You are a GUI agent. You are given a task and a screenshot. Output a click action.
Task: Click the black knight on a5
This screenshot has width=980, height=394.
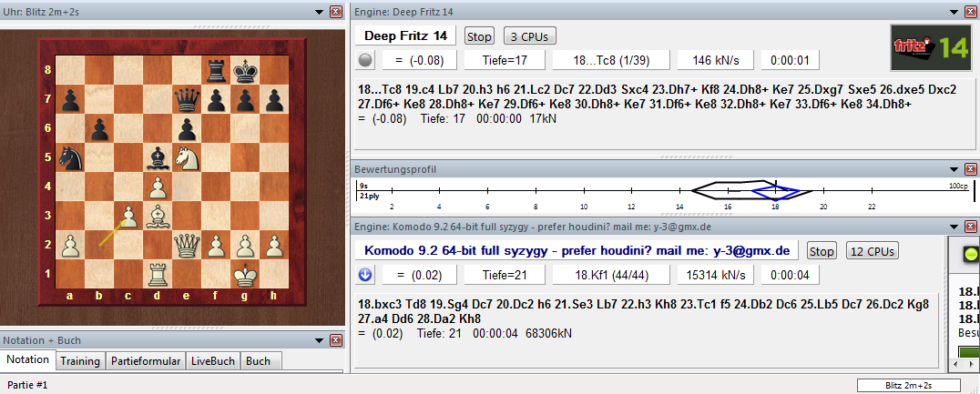pyautogui.click(x=71, y=158)
